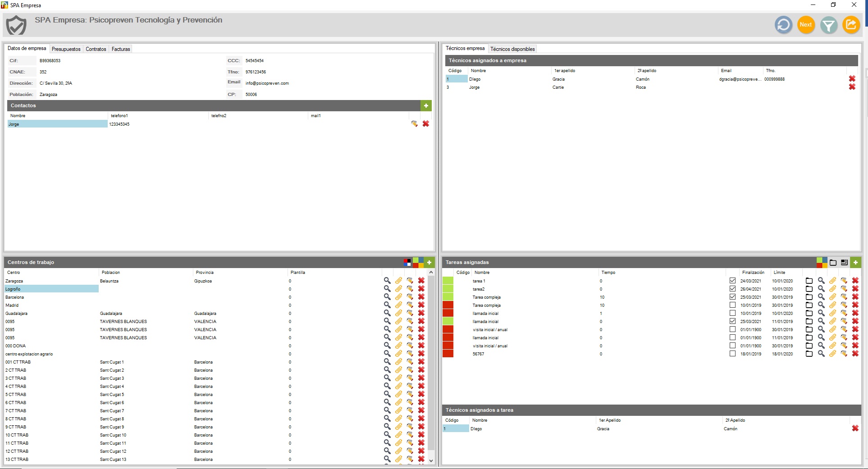Delete the Jorge contact
This screenshot has height=469, width=868.
point(425,123)
